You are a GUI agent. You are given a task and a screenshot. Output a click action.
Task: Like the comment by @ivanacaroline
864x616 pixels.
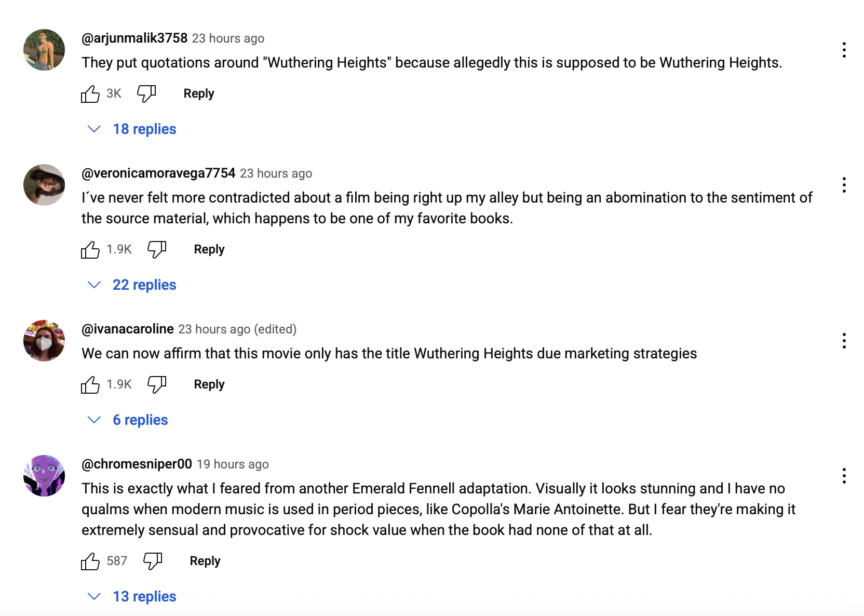(90, 385)
